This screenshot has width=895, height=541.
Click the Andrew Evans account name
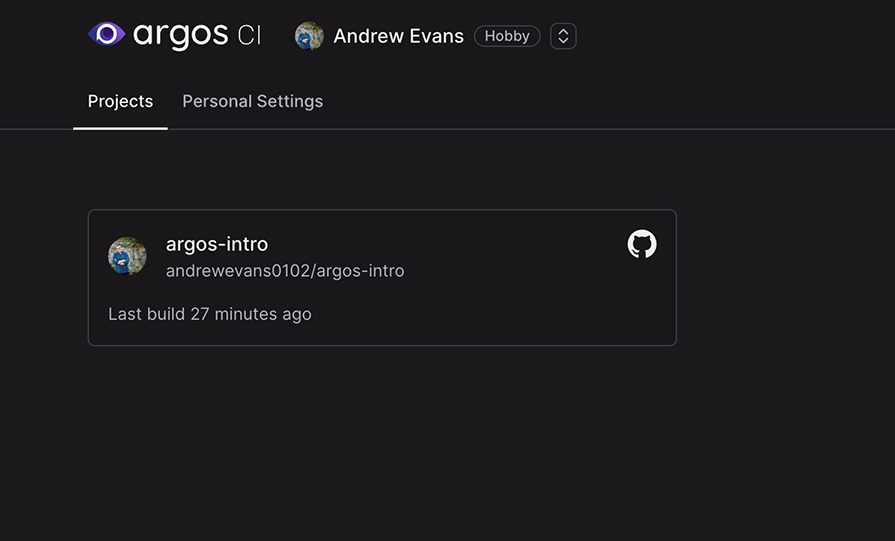click(398, 36)
